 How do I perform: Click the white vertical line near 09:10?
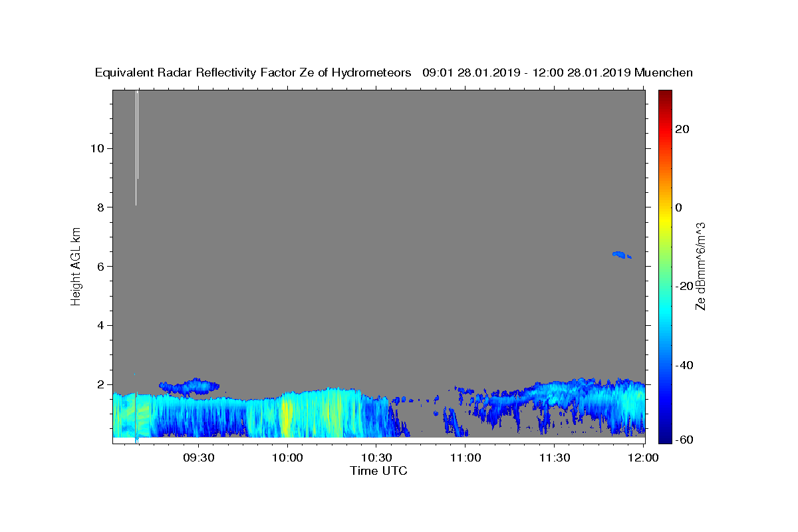[136, 147]
